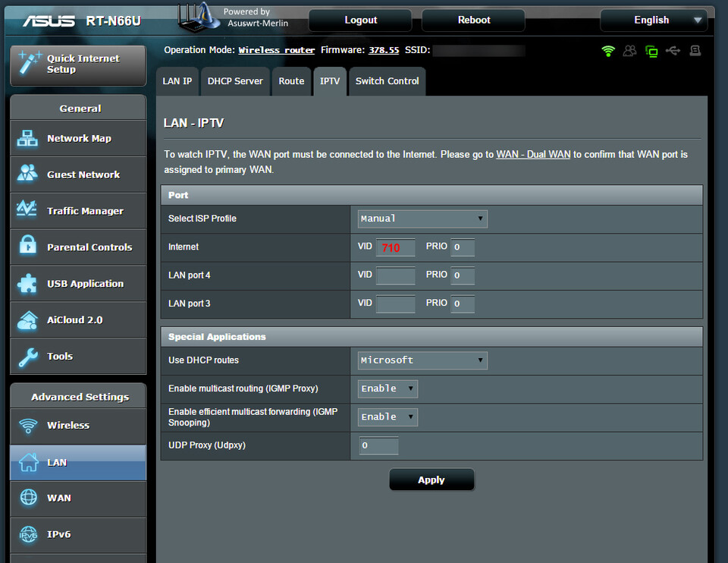
Task: Open the Switch Control tab
Action: 387,81
